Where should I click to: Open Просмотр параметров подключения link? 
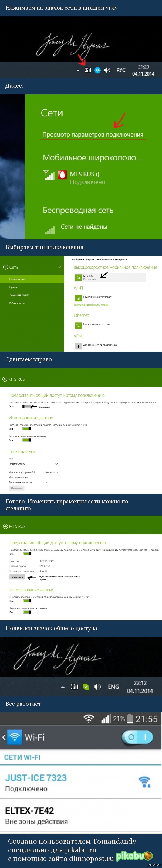[93, 135]
